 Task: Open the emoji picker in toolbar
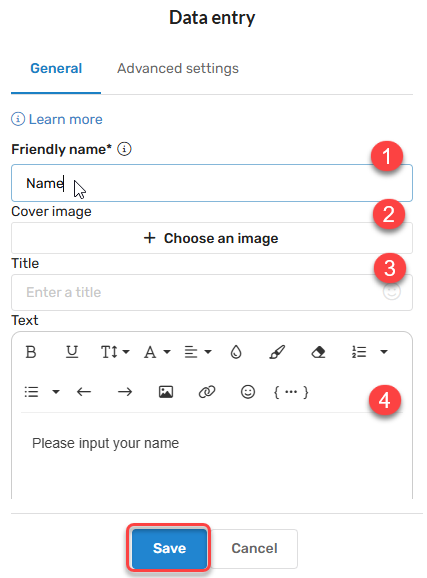click(x=248, y=392)
